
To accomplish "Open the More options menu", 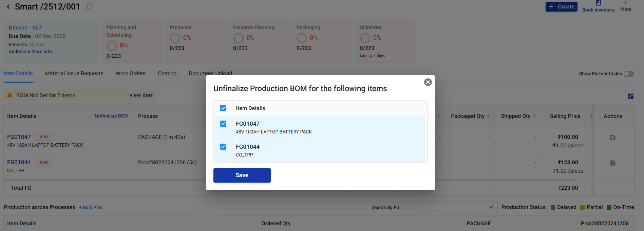I will 626,3.
